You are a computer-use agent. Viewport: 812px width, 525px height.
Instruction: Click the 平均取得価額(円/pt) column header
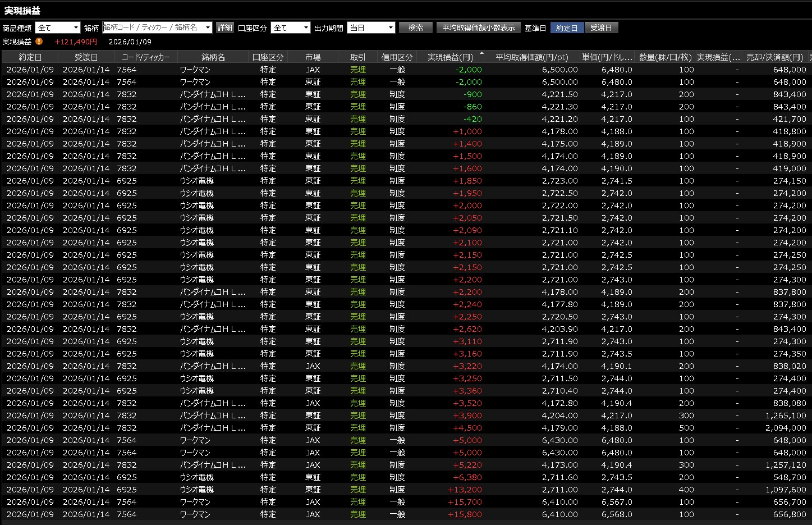click(x=531, y=57)
